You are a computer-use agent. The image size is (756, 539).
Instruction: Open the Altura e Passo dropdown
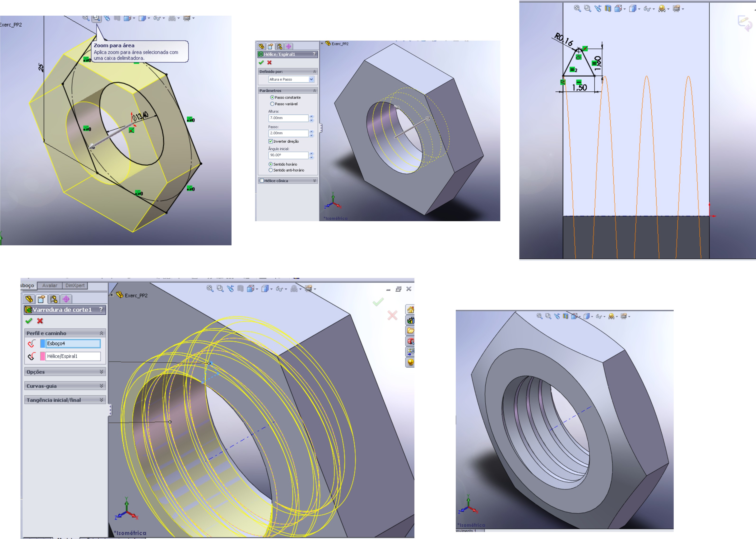[311, 79]
